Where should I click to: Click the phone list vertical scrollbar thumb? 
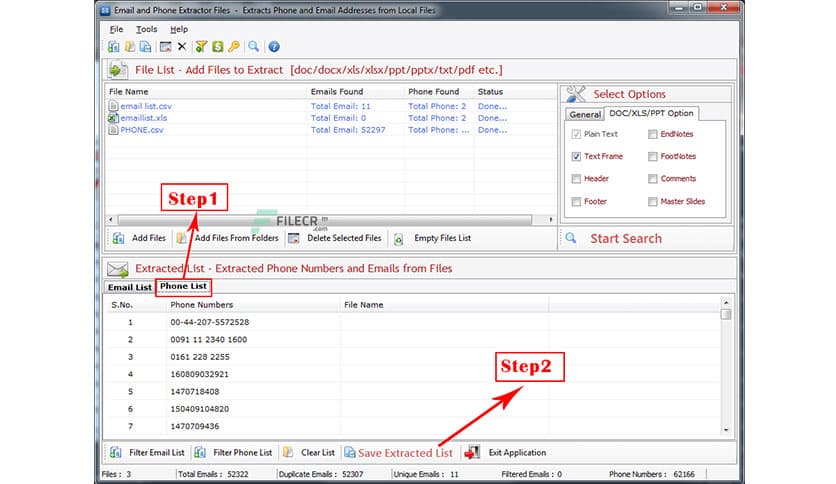(x=726, y=314)
